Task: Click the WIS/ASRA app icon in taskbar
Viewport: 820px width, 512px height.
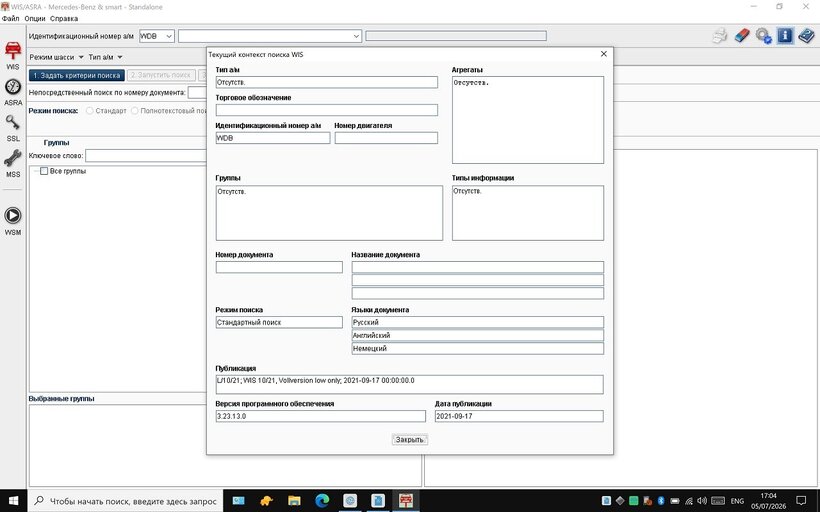Action: (x=406, y=500)
